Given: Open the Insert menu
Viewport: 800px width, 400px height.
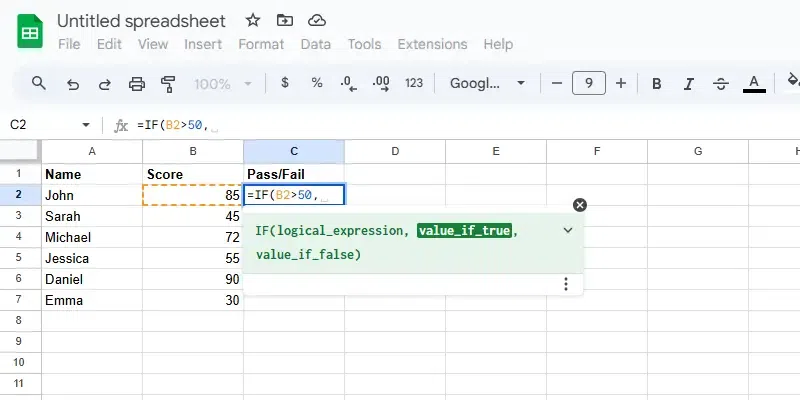Looking at the screenshot, I should click(x=203, y=44).
